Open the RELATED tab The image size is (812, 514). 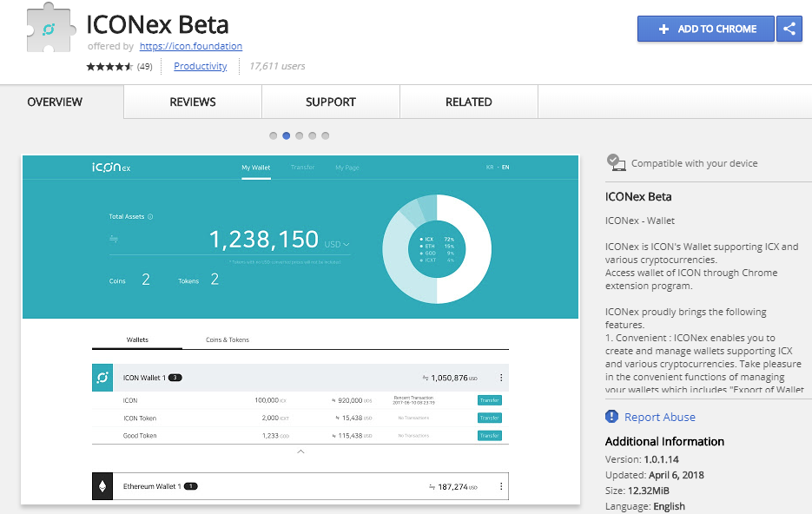(x=469, y=102)
